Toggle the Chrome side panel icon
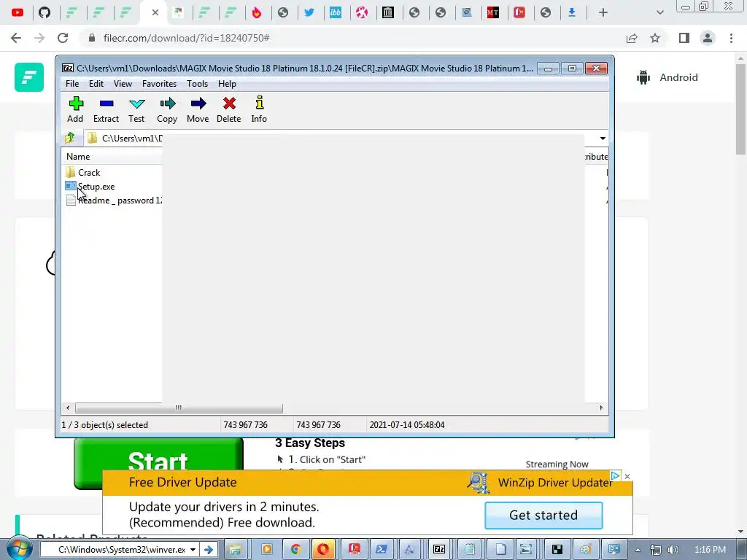This screenshot has height=560, width=747. pyautogui.click(x=684, y=38)
